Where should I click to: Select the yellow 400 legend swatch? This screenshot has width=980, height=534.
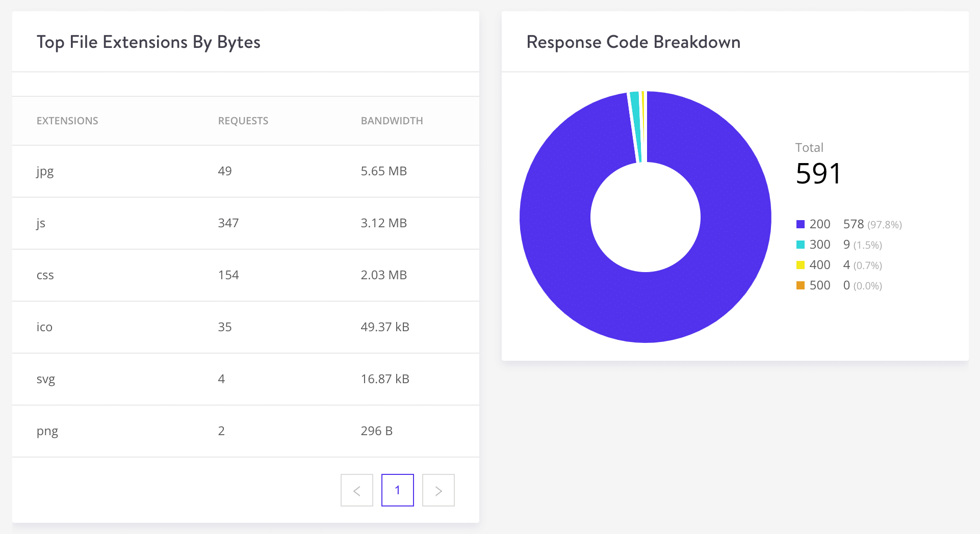[800, 264]
